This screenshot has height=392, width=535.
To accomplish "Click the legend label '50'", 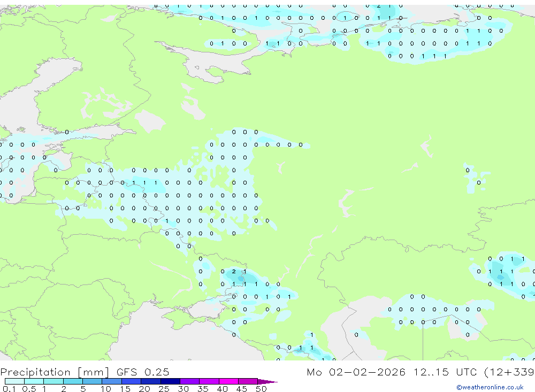I will pos(261,389).
